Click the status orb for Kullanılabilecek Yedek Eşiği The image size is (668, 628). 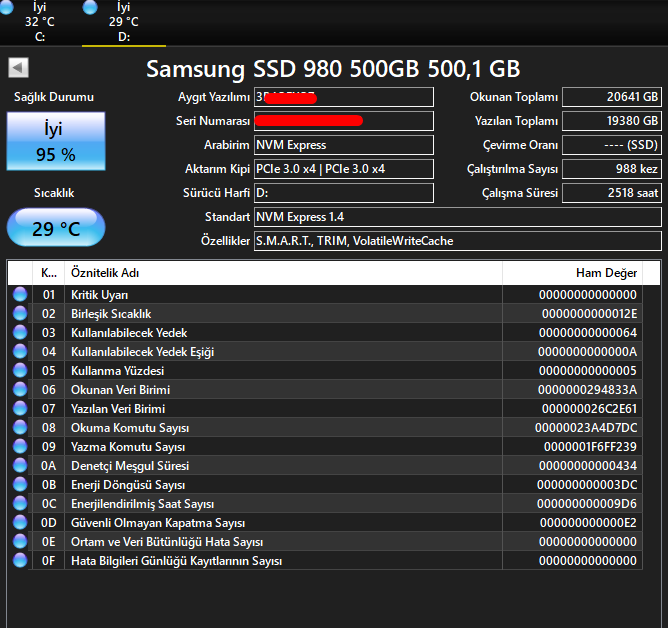point(20,351)
